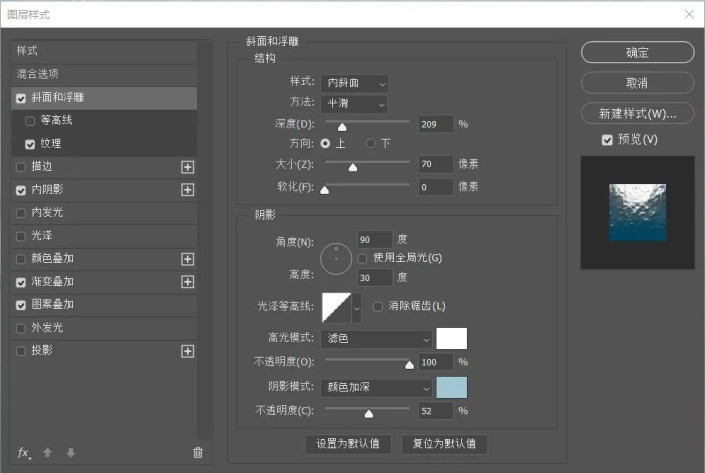Viewport: 705px width, 473px height.
Task: Expand the 光泽等高线 picker arrow
Action: (357, 308)
